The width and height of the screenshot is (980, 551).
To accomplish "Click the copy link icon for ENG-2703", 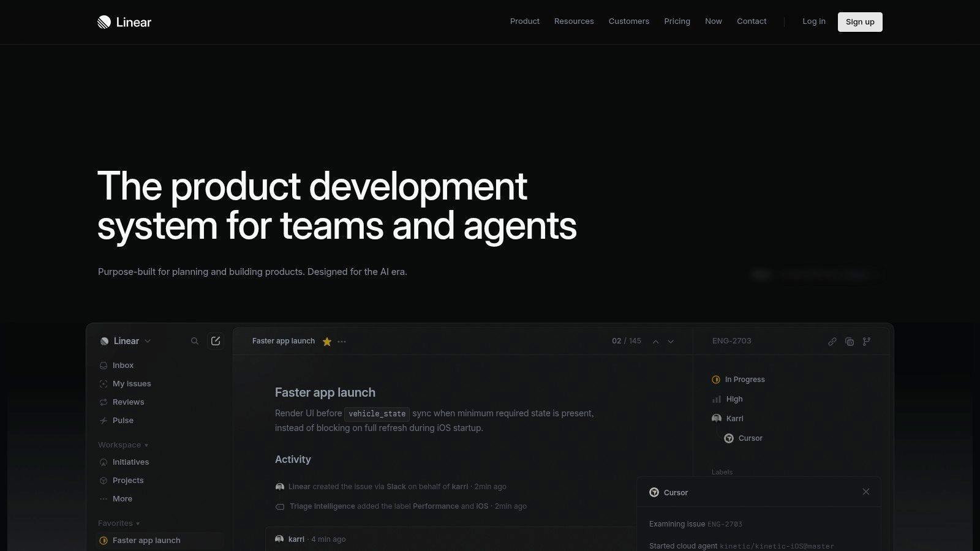I will click(832, 342).
